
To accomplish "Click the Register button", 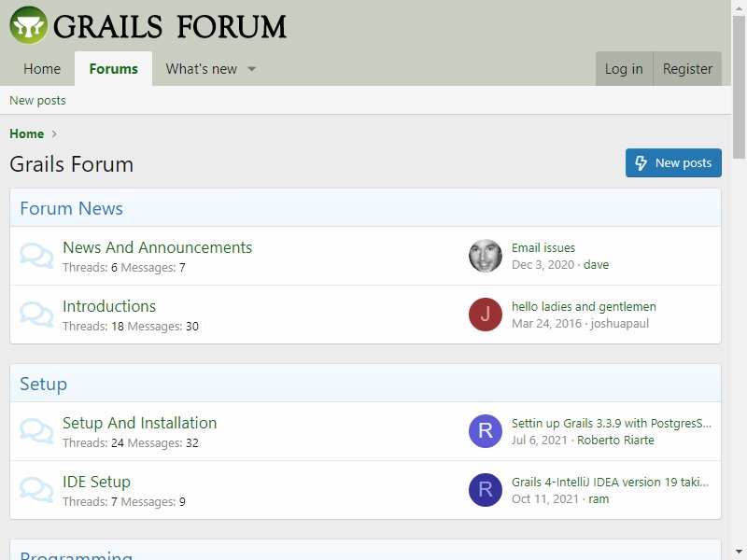I will tap(687, 69).
